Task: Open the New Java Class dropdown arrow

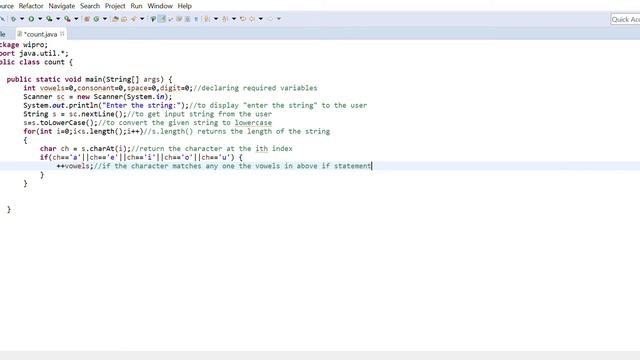Action: point(105,19)
